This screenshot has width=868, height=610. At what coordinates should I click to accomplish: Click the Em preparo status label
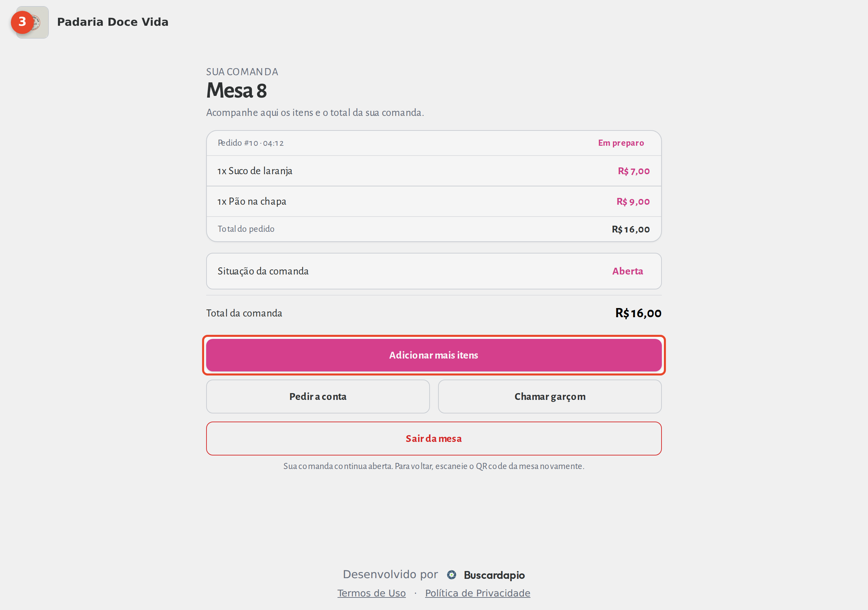621,143
